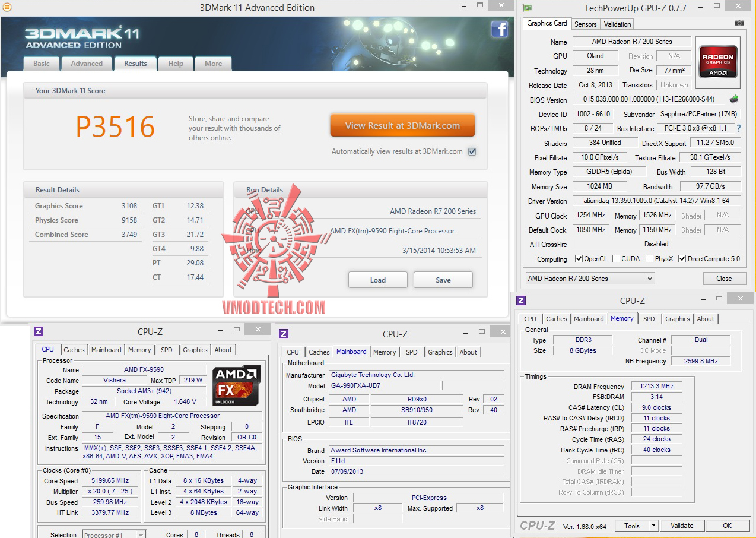Click View Result at 3DMark.com button
This screenshot has height=538, width=756.
(402, 126)
